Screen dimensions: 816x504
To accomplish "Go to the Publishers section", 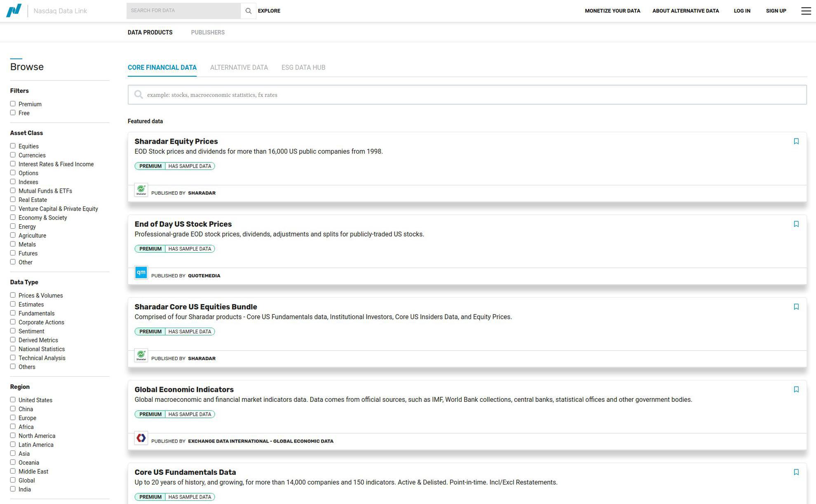I will [x=208, y=33].
